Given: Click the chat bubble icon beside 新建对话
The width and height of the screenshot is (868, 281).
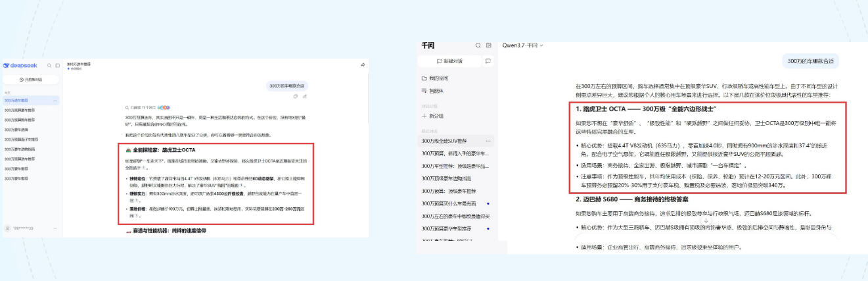Looking at the screenshot, I should coord(488,61).
